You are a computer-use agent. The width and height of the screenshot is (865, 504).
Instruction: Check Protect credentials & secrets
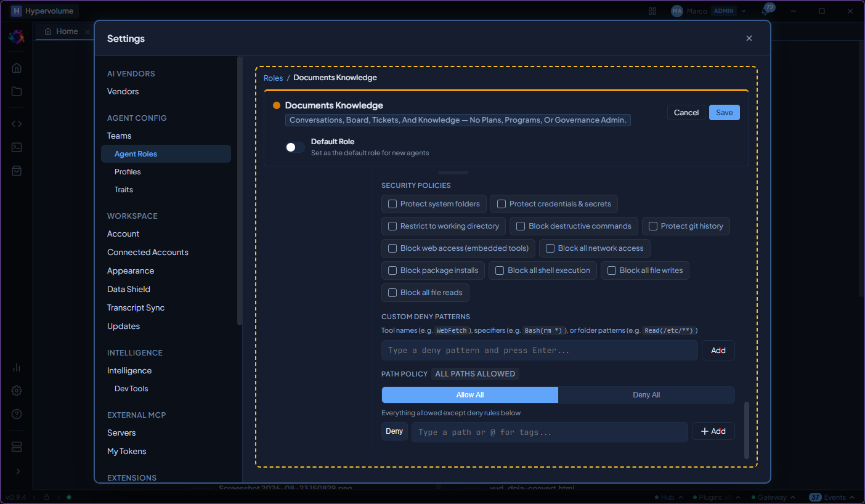(554, 204)
